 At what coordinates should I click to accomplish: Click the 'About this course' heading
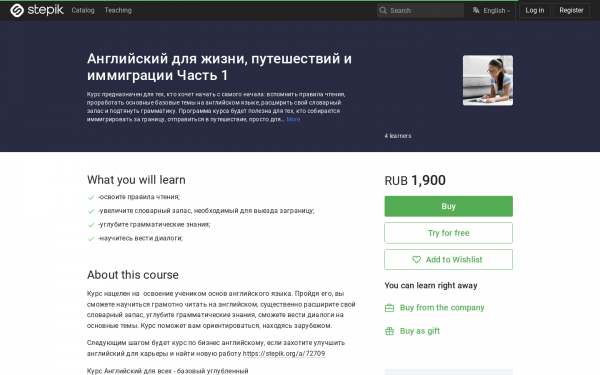tap(132, 275)
